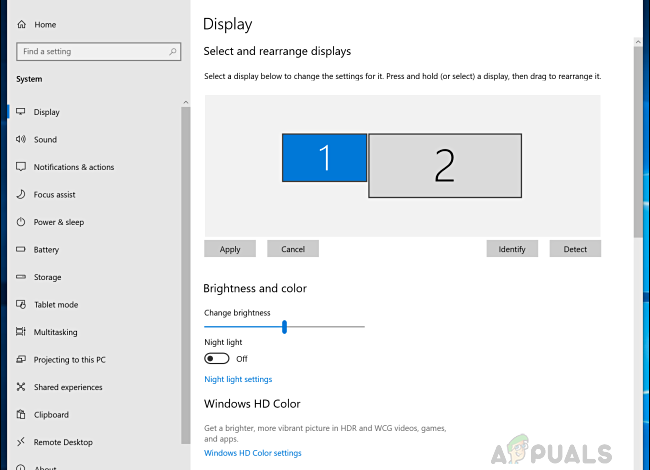Screen dimensions: 650x470
Task: Select display 1 in the arrangement
Action: 325,157
